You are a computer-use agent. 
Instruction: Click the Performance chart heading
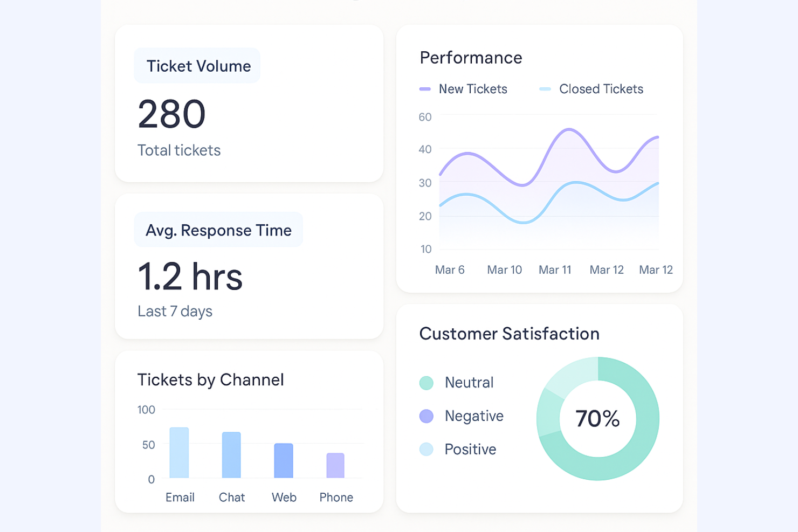click(x=471, y=58)
